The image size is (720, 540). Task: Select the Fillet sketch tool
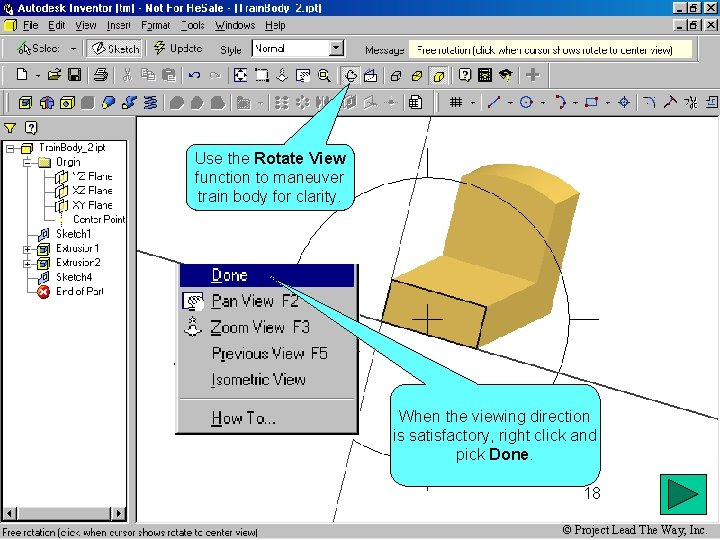point(649,102)
